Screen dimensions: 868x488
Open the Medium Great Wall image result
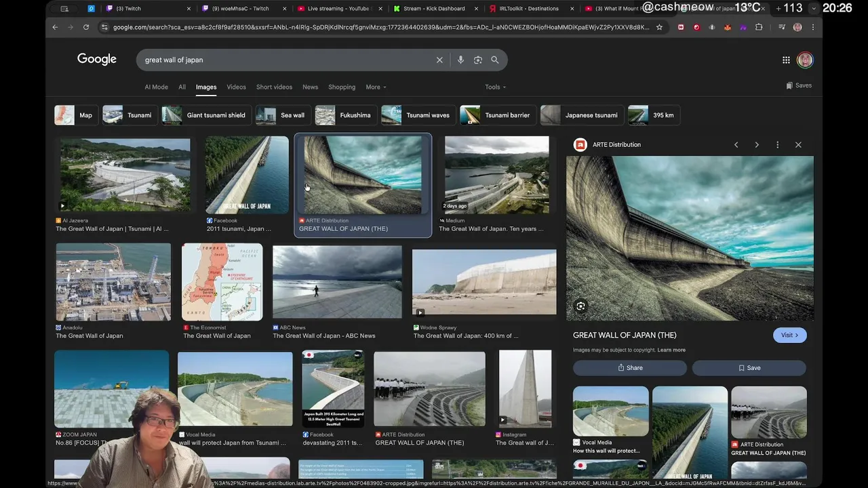click(x=496, y=174)
